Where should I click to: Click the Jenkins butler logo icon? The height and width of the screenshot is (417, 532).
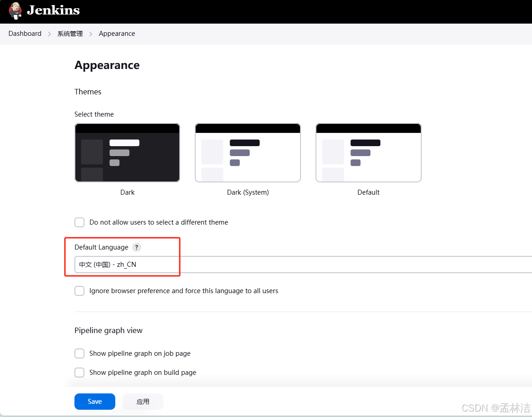tap(15, 10)
